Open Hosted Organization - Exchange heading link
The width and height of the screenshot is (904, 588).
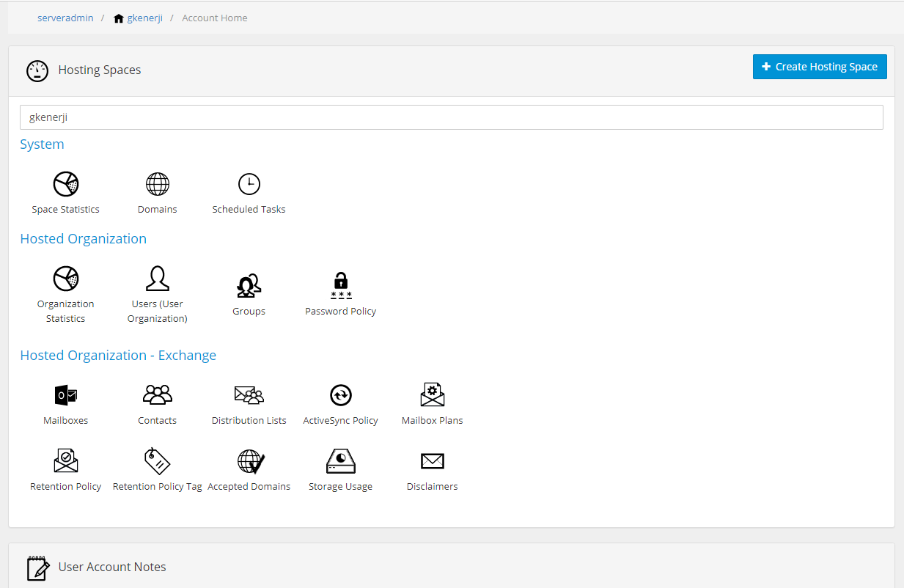pyautogui.click(x=118, y=356)
